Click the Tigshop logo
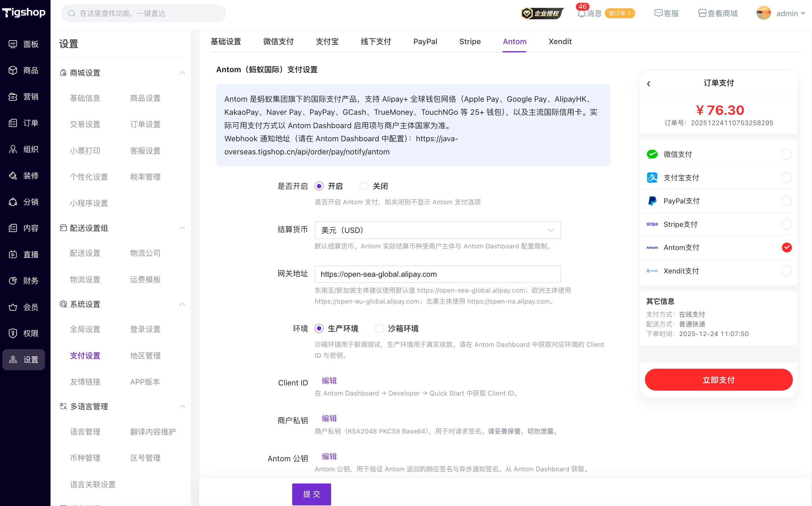The height and width of the screenshot is (506, 812). tap(24, 13)
